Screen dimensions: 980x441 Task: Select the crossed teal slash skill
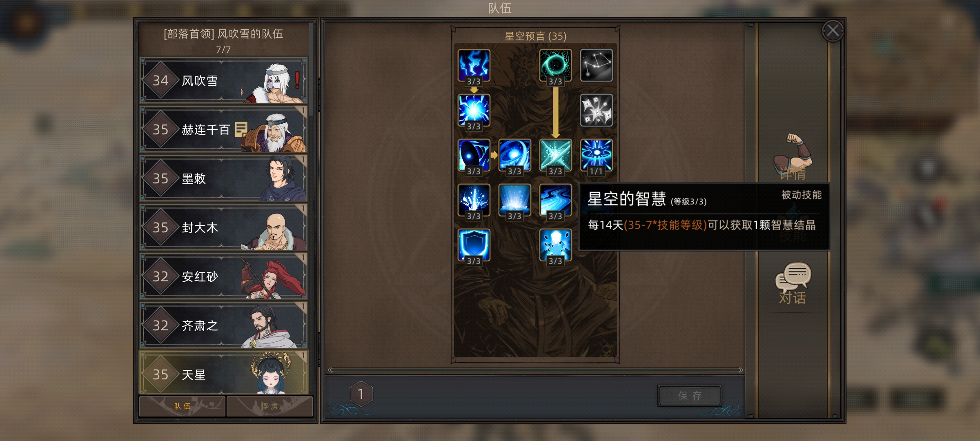coord(555,155)
